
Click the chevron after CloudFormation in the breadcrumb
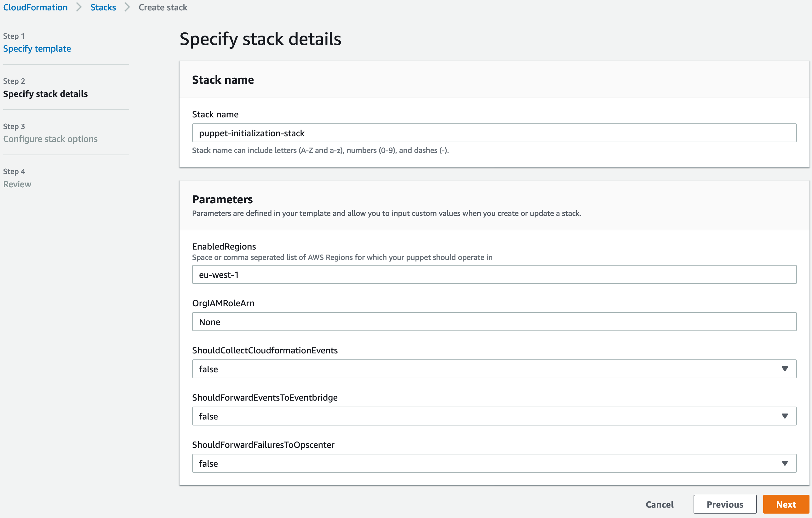point(79,8)
